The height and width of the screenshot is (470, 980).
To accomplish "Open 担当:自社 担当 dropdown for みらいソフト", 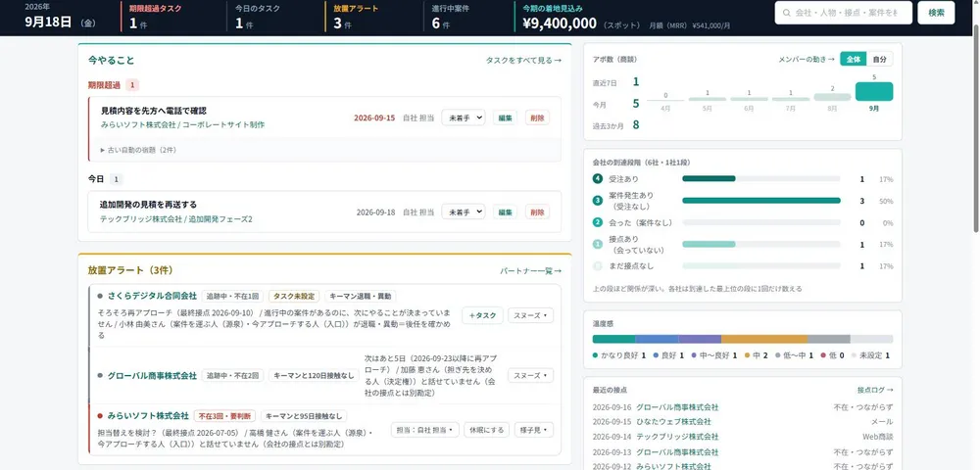I will (x=425, y=430).
